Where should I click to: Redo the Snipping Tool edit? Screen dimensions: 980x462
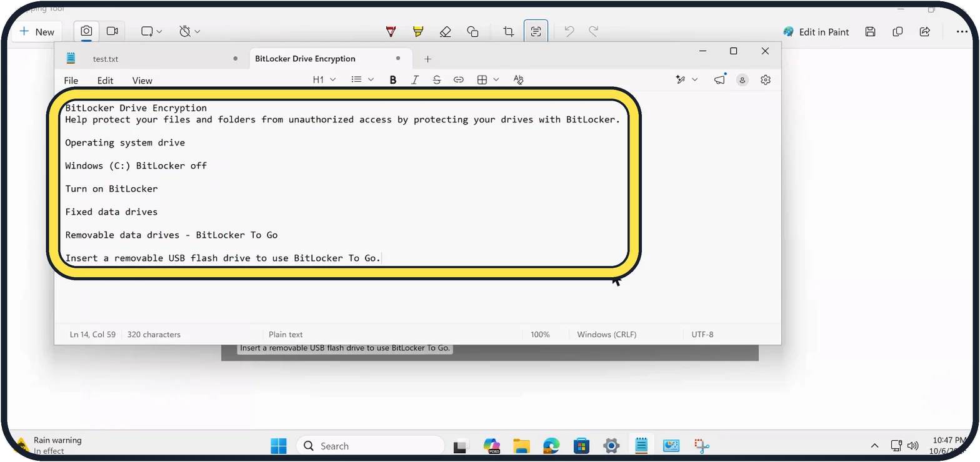click(594, 31)
